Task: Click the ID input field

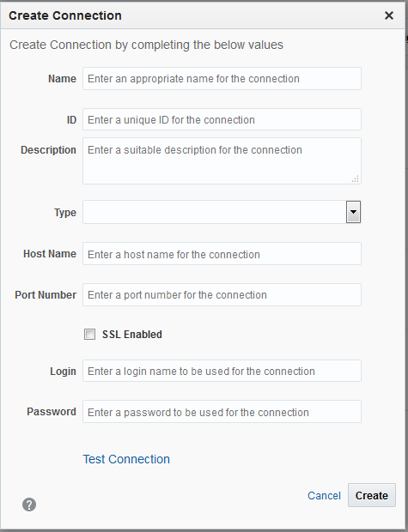Action: (222, 119)
